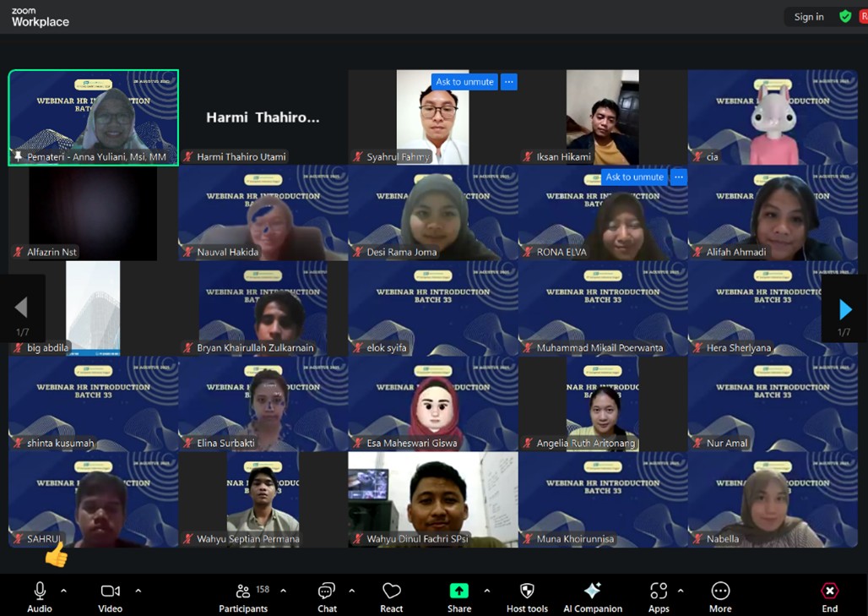Expand audio options arrow next to Audio
This screenshot has width=868, height=616.
(63, 591)
